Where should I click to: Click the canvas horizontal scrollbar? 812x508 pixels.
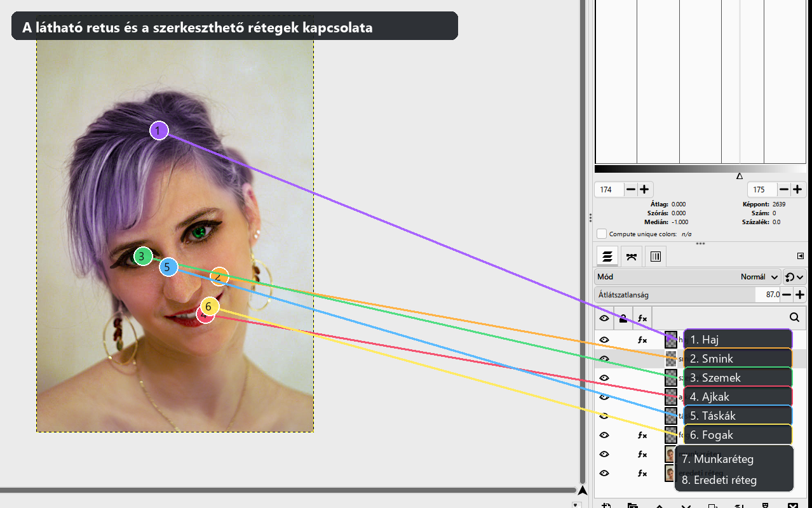[x=288, y=490]
